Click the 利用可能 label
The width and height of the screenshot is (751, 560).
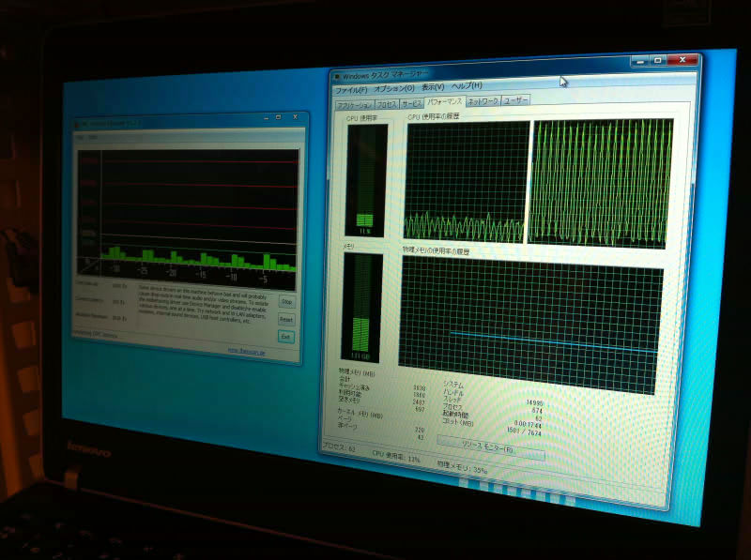pos(349,393)
